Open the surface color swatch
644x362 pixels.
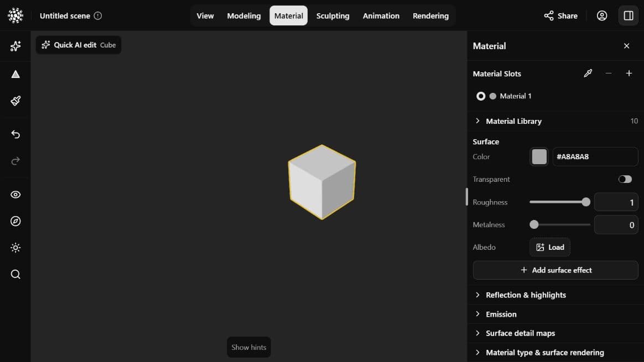coord(539,157)
